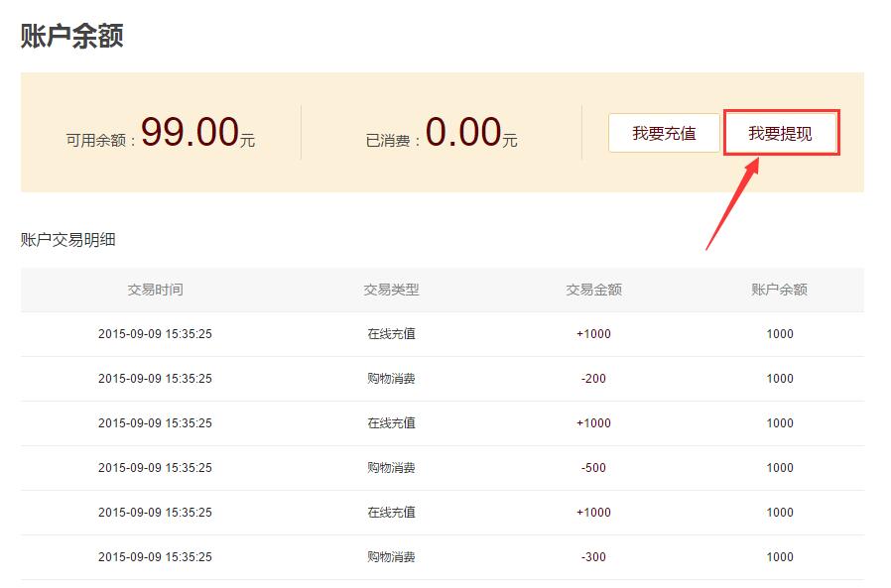Sort by the 交易时间 column header

click(x=155, y=290)
